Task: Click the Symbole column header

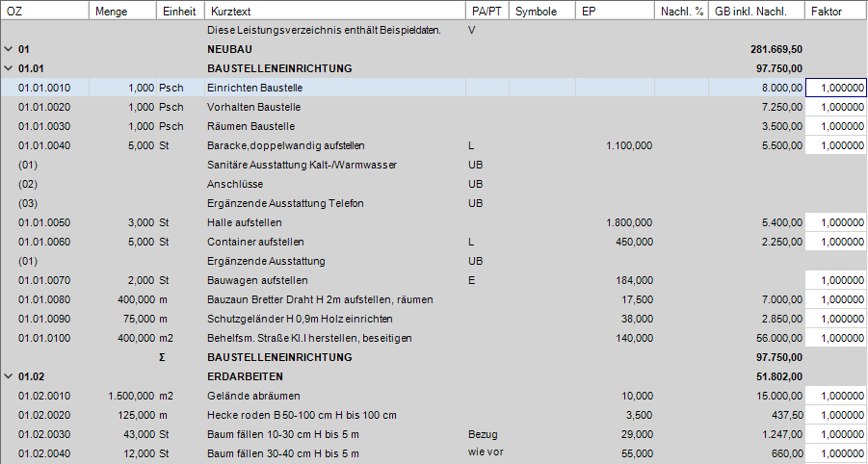Action: 542,11
